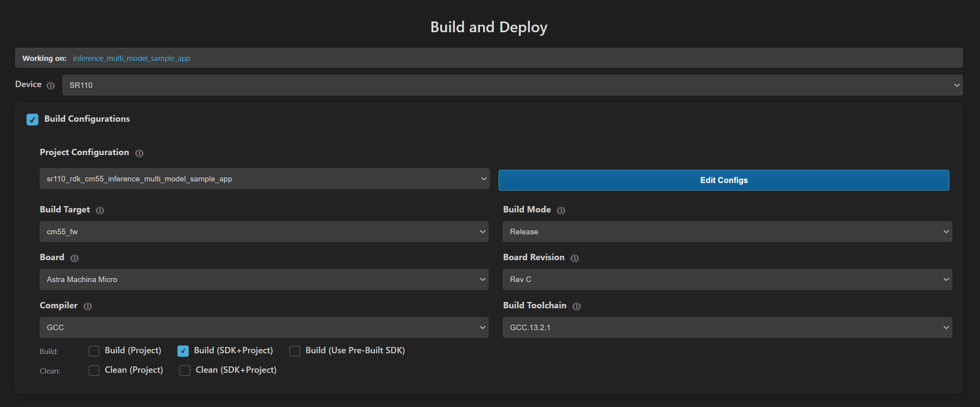Click the info icon beside Board Revision

click(x=574, y=258)
